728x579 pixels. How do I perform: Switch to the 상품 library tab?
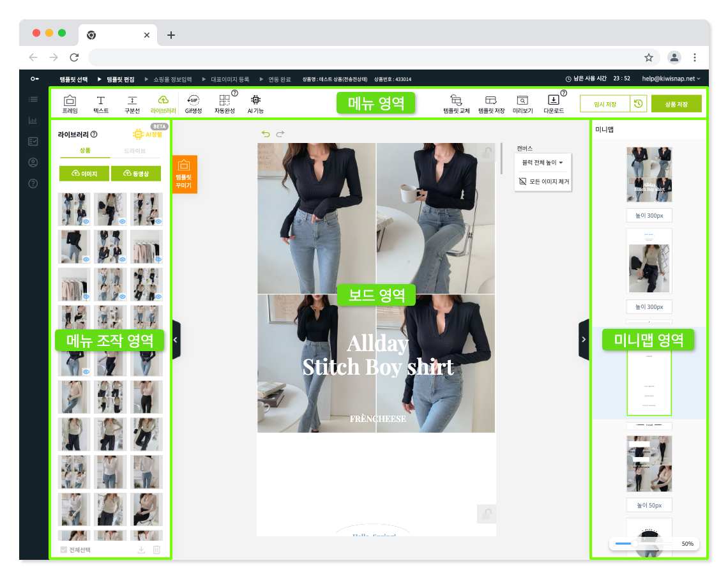coord(85,151)
